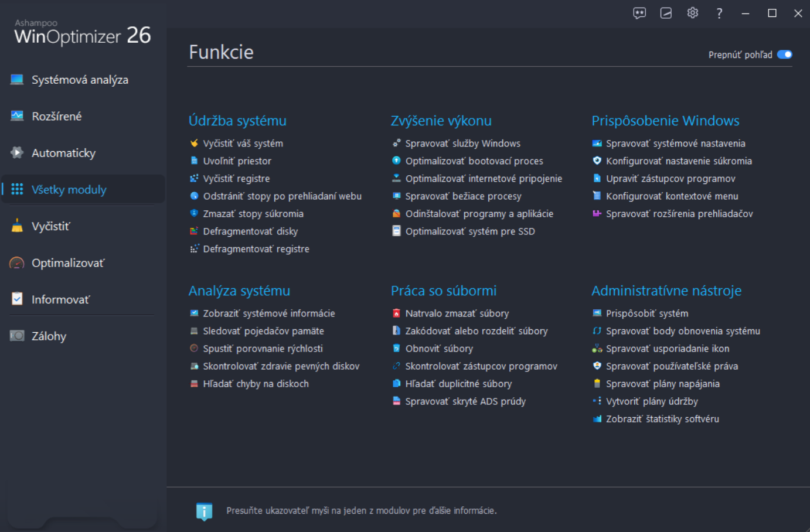Viewport: 810px width, 532px height.
Task: Open settings with the gear icon
Action: (693, 13)
